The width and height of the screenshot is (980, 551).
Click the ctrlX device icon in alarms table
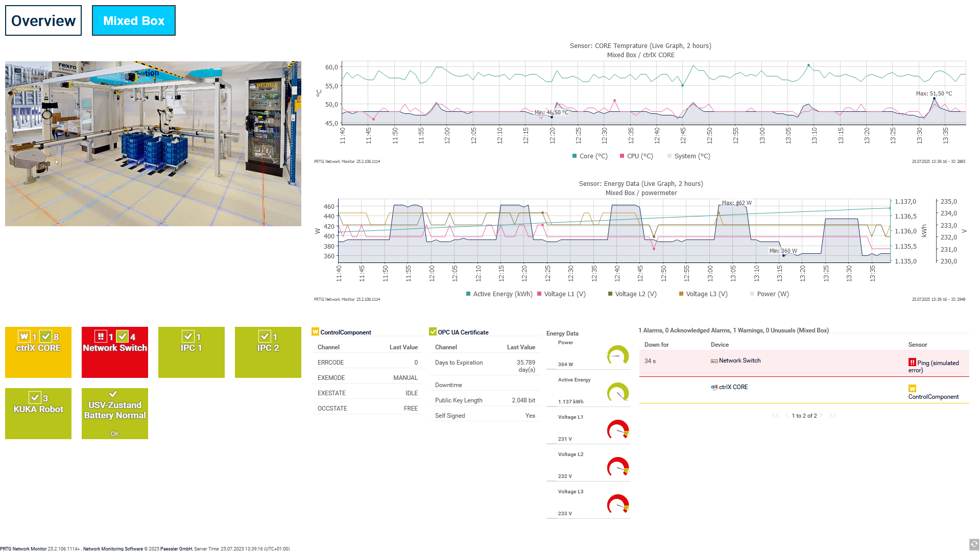click(714, 387)
